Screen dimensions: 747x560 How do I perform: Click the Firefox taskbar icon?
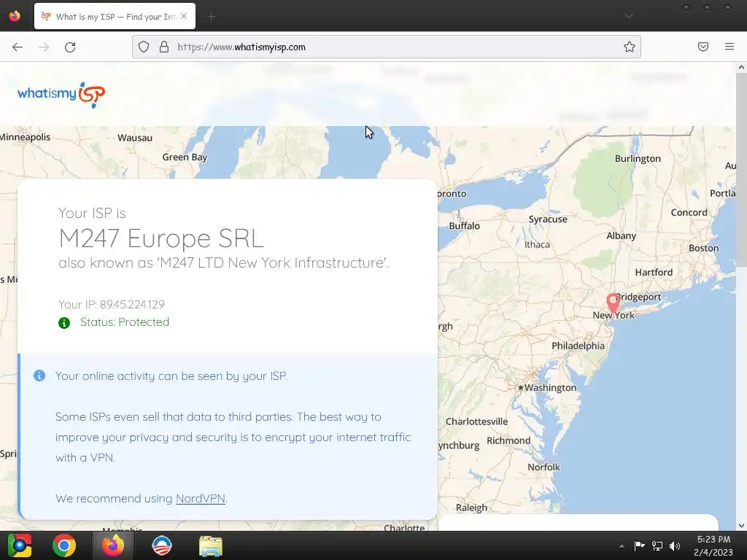(x=113, y=545)
